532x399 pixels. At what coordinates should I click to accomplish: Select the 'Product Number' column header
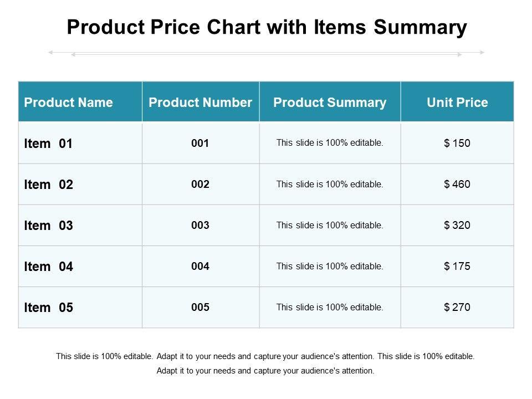(201, 103)
